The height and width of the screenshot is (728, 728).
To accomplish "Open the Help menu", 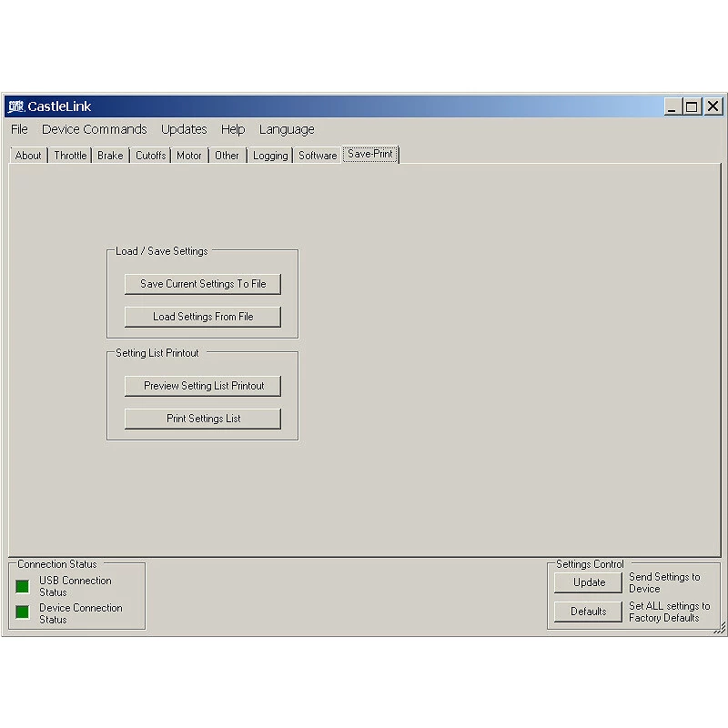I will (x=233, y=129).
